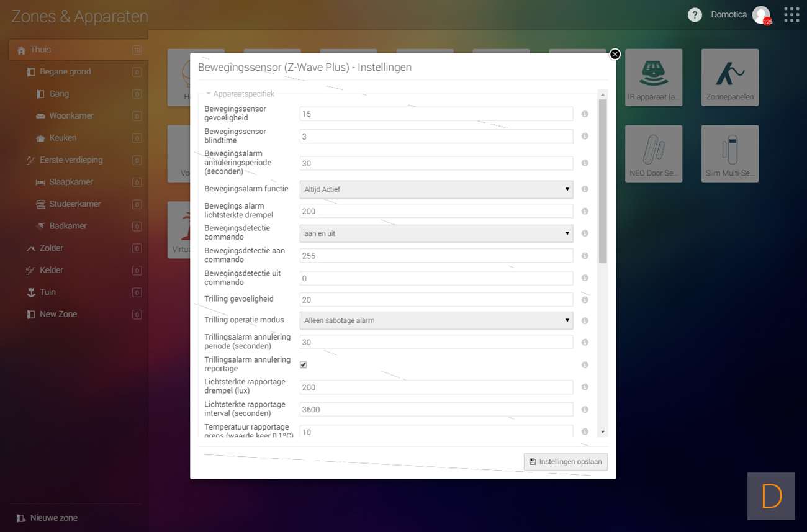The width and height of the screenshot is (807, 532).
Task: Open the Bewegingsdetectie commando dropdown
Action: 436,233
